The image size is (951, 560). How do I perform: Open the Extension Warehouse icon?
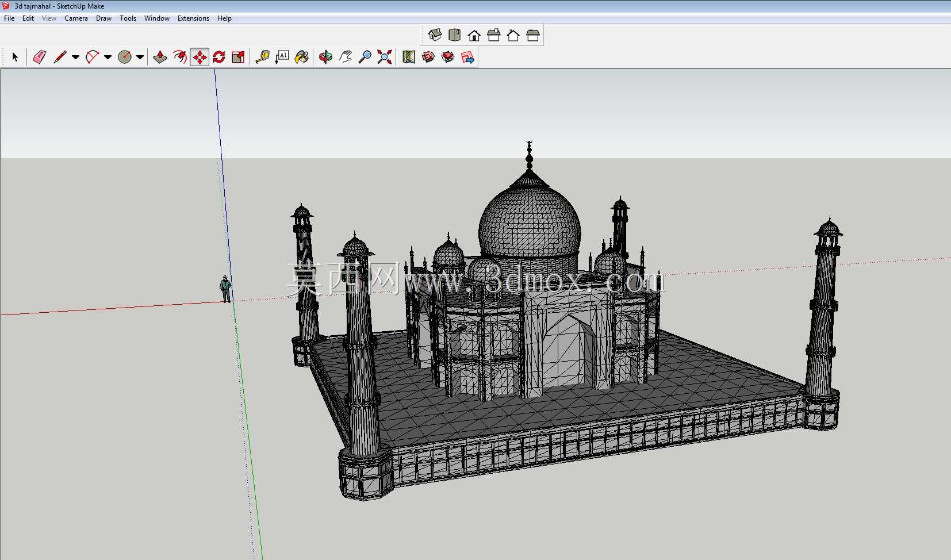[x=448, y=57]
